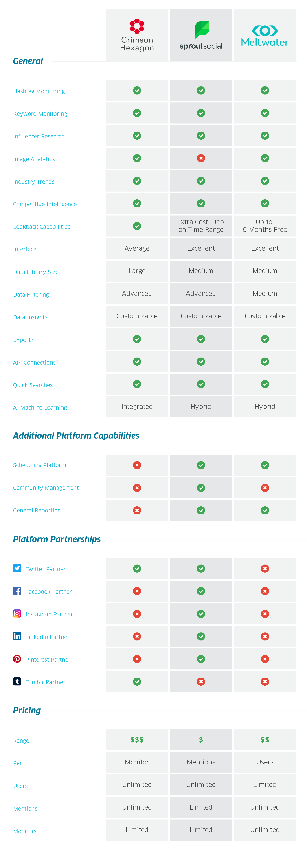Click the LinkedIn icon
This screenshot has height=868, width=307.
click(17, 636)
